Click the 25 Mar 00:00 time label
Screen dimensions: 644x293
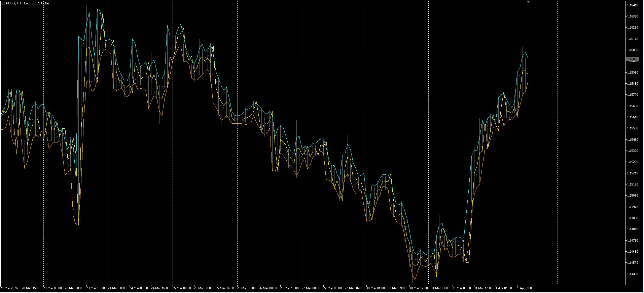tap(182, 288)
